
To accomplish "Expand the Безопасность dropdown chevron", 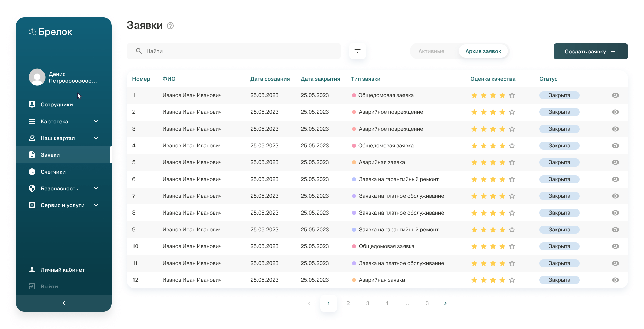I will (96, 189).
